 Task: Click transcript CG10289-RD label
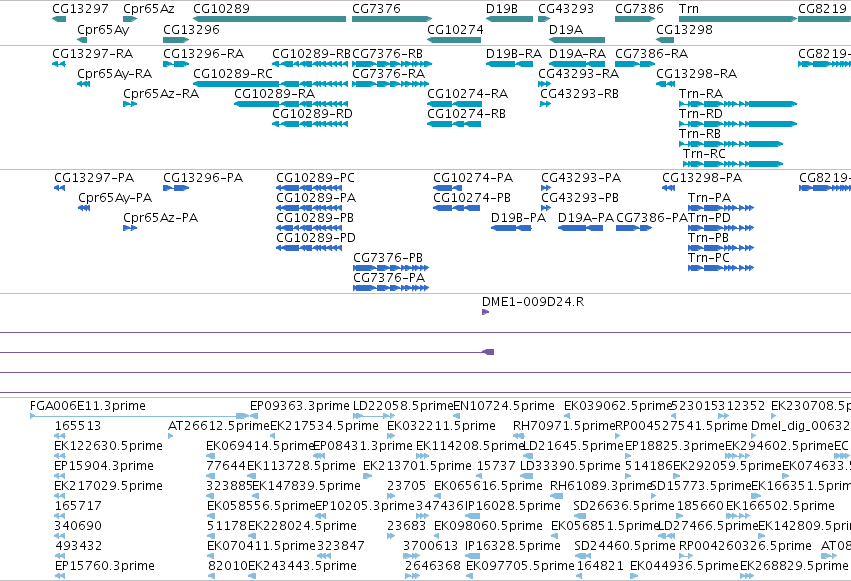tap(312, 114)
